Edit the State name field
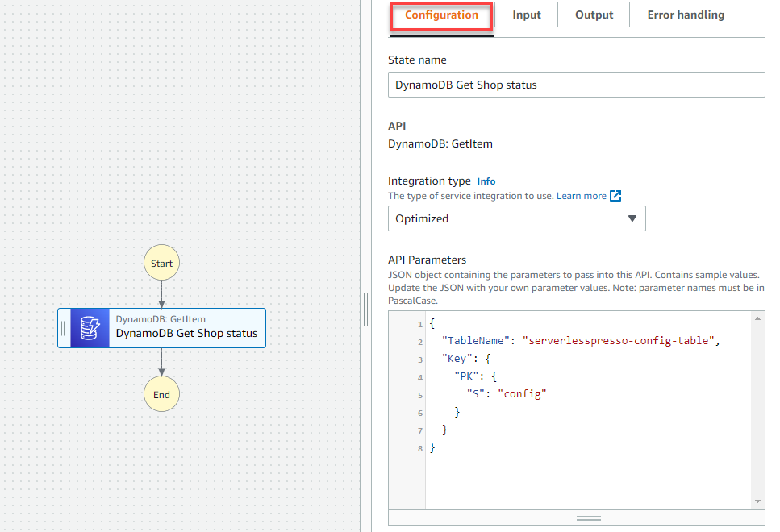The image size is (780, 532). pyautogui.click(x=576, y=85)
